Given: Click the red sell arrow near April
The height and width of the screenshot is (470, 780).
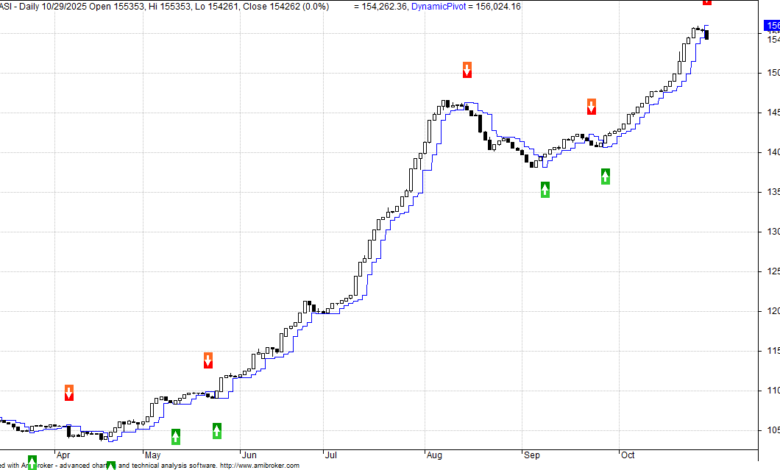Looking at the screenshot, I should click(69, 392).
